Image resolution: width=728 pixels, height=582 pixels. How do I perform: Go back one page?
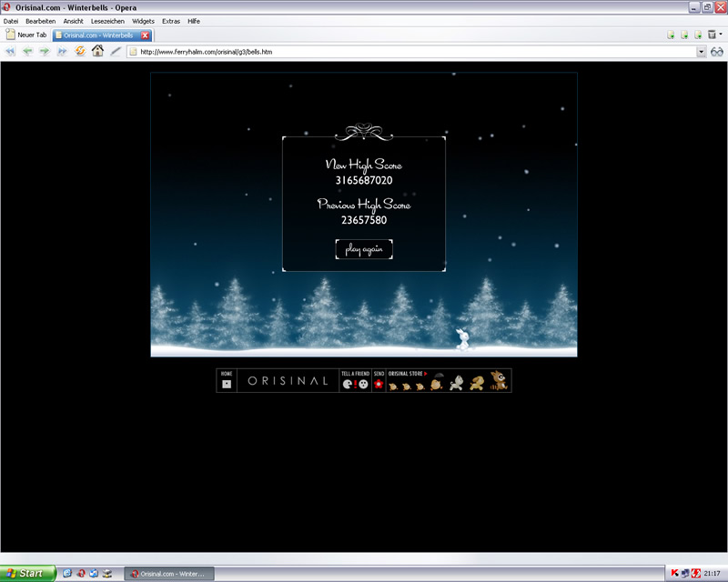click(27, 52)
